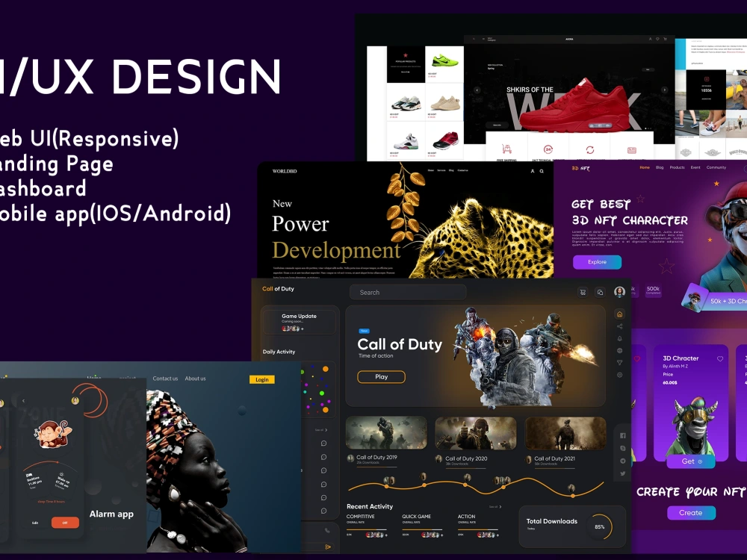Go to previous shoe carousel slide
Image resolution: width=747 pixels, height=560 pixels.
point(477,90)
